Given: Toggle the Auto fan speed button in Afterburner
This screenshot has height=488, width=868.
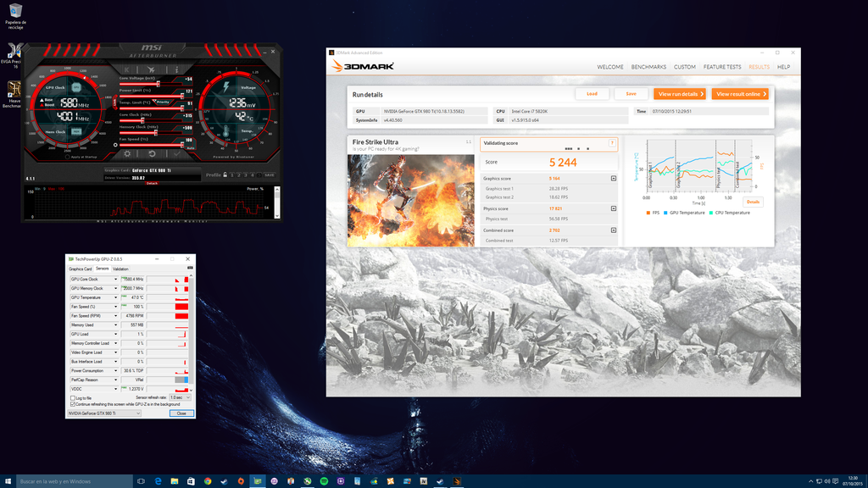Looking at the screenshot, I should [191, 147].
